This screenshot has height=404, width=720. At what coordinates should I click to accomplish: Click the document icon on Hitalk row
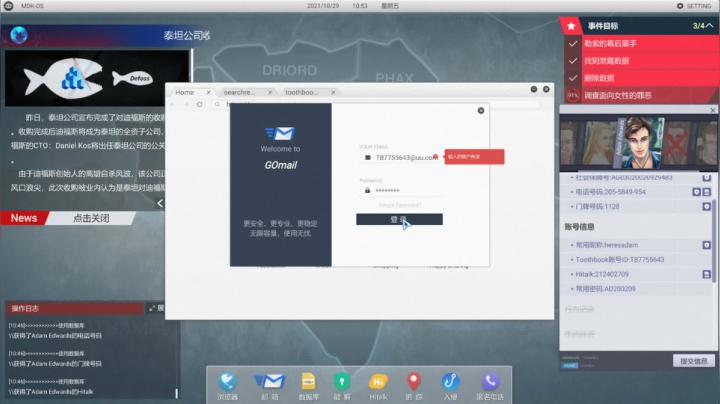coord(707,274)
